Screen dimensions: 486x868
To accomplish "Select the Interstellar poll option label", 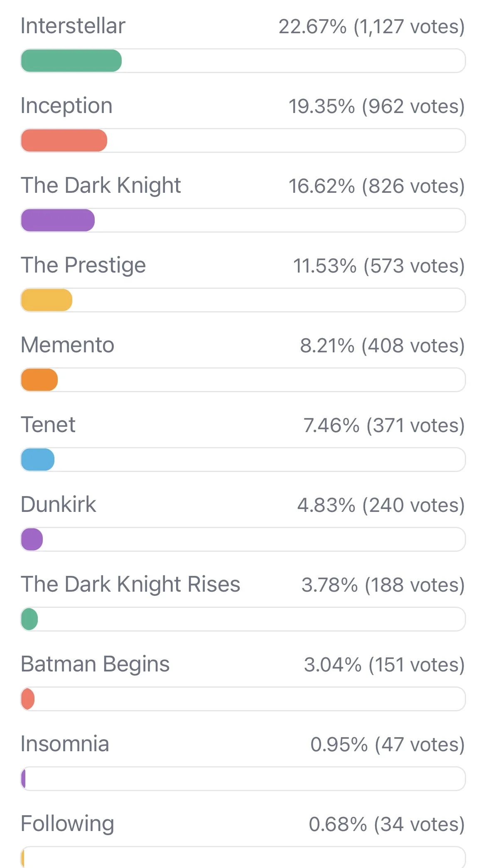I will [x=73, y=26].
